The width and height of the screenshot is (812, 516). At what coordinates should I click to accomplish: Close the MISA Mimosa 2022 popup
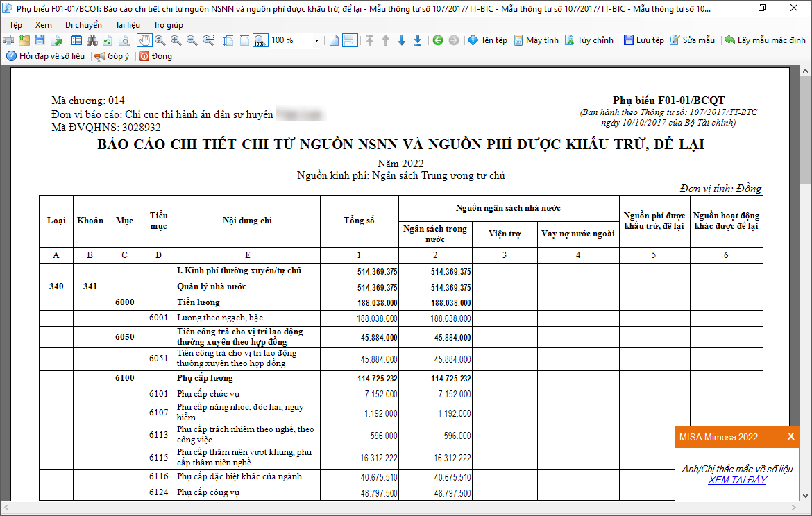click(x=790, y=436)
